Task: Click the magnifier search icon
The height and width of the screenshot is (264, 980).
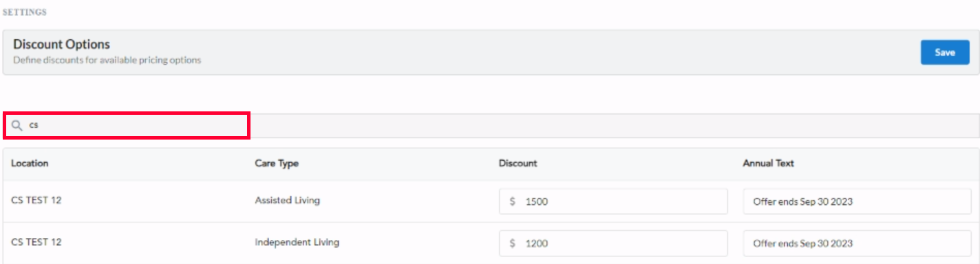Action: [17, 126]
